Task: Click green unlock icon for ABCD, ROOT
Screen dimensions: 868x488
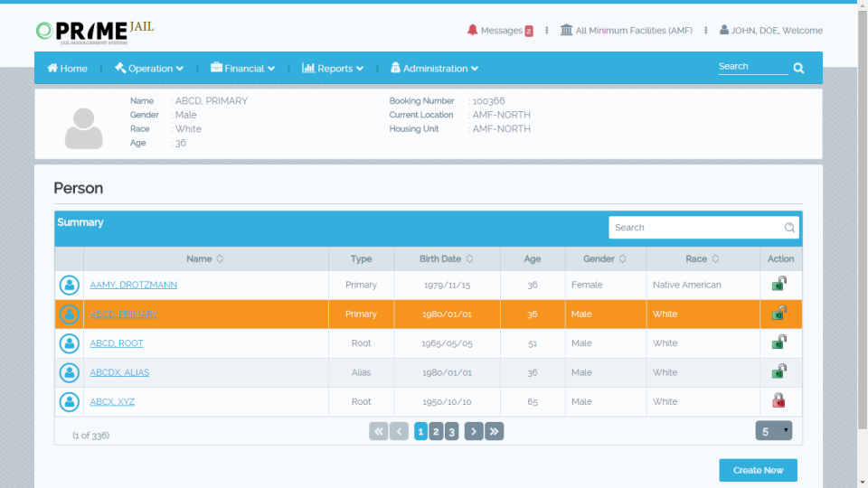Action: pyautogui.click(x=778, y=342)
